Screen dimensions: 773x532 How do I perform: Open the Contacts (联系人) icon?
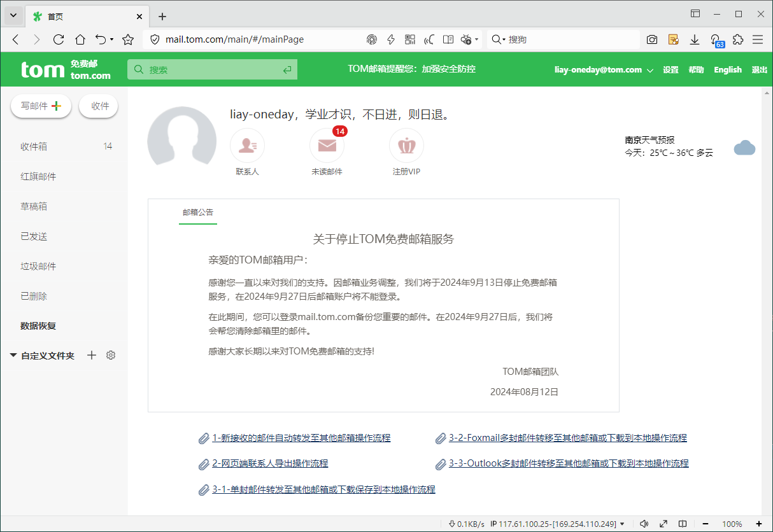[247, 146]
